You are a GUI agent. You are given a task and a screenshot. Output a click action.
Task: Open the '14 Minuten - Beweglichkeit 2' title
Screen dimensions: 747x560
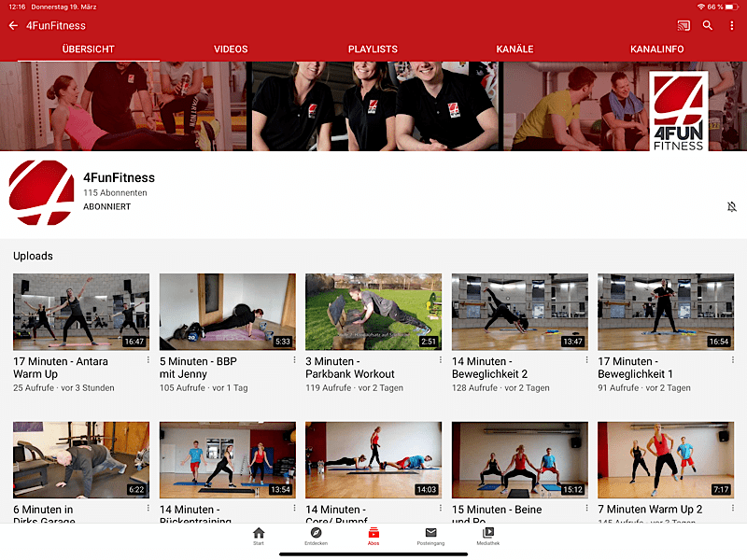pyautogui.click(x=489, y=368)
